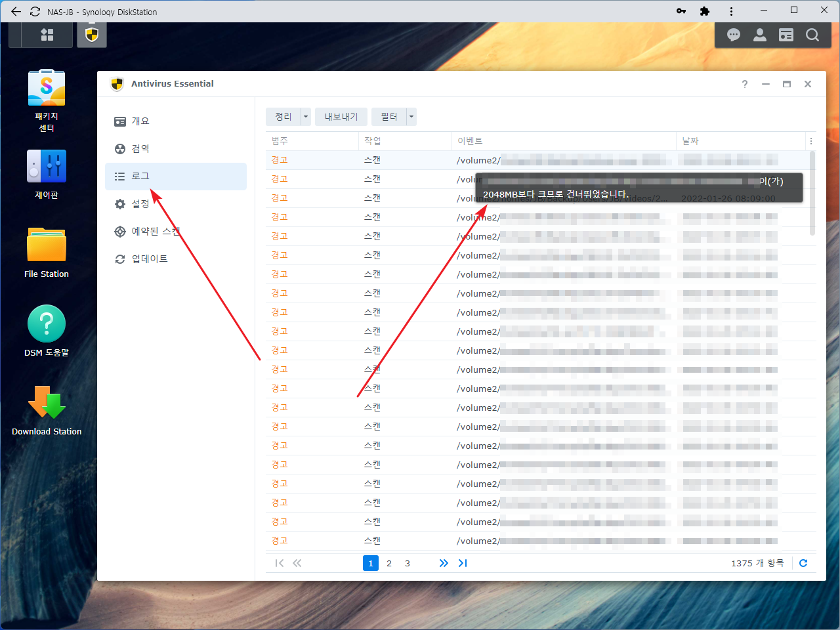Open the user account options icon

[x=760, y=35]
